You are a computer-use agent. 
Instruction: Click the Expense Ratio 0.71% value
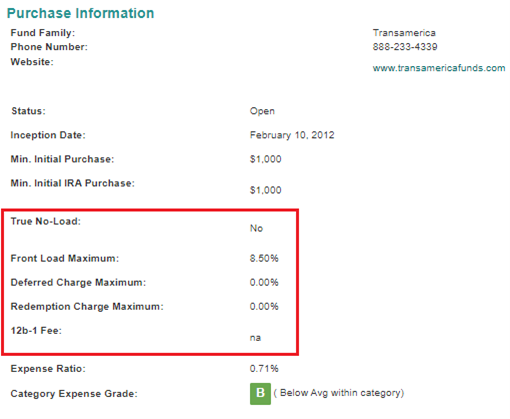pyautogui.click(x=264, y=369)
